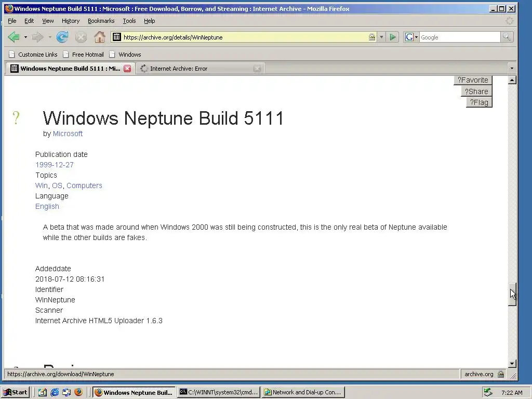Click Internet Archive HTML5 Uploader 1.6.3 text
Viewport: 532px width, 399px height.
(x=99, y=321)
